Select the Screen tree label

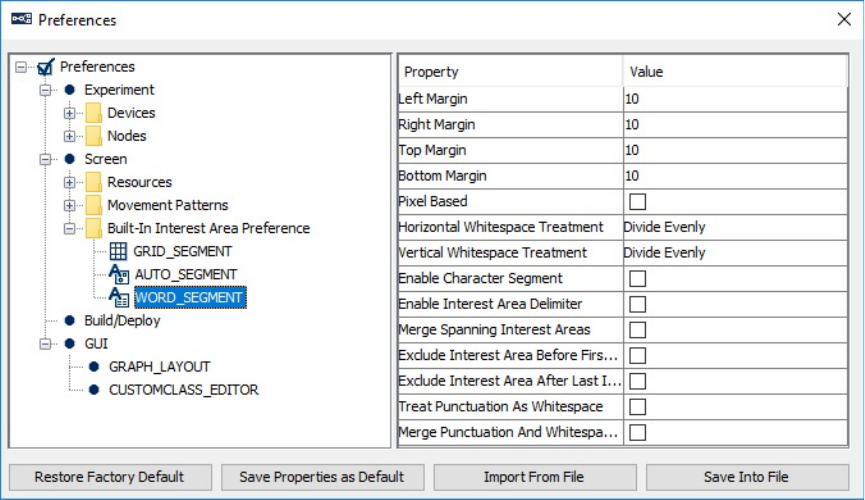click(x=105, y=159)
